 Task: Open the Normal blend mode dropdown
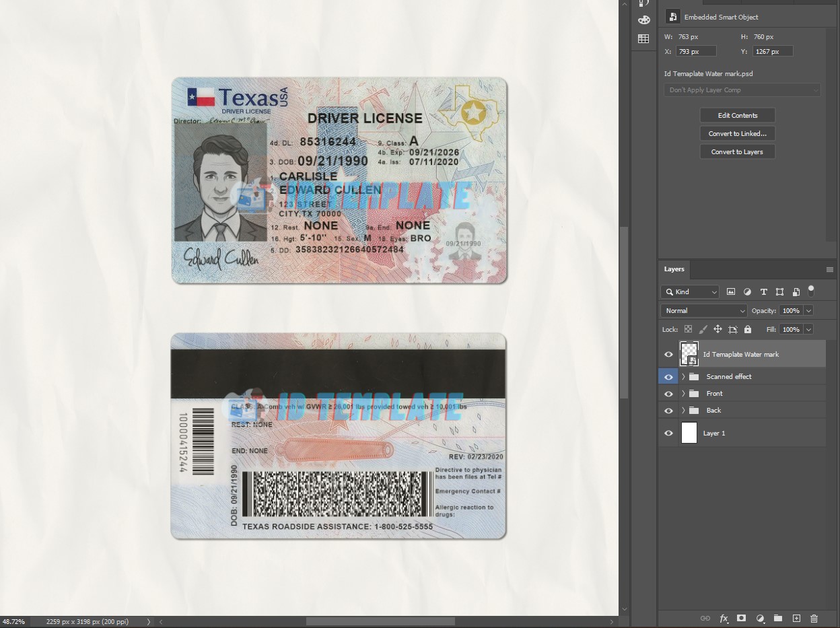(x=704, y=310)
